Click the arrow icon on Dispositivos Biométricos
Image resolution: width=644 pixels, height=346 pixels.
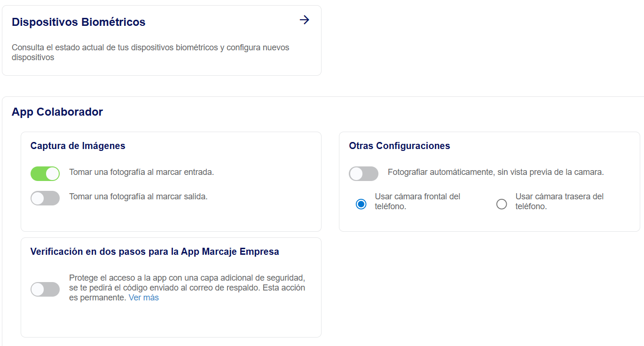(x=305, y=20)
